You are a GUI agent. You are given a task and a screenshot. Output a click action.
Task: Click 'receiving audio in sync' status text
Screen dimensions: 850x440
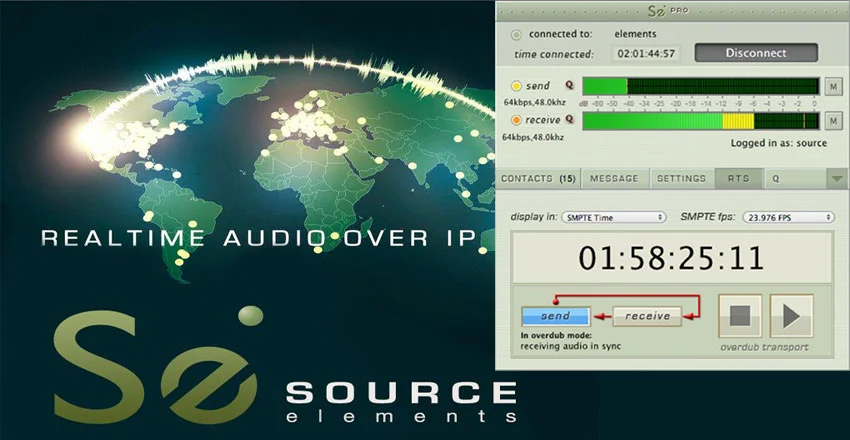tap(571, 346)
